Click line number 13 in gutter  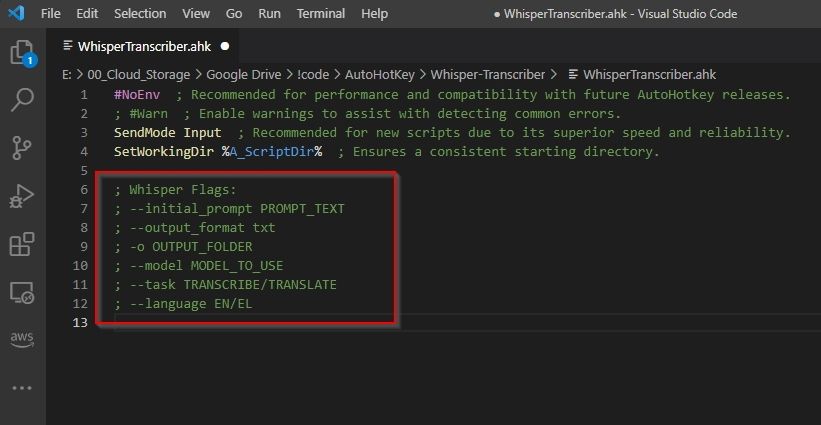tap(80, 322)
